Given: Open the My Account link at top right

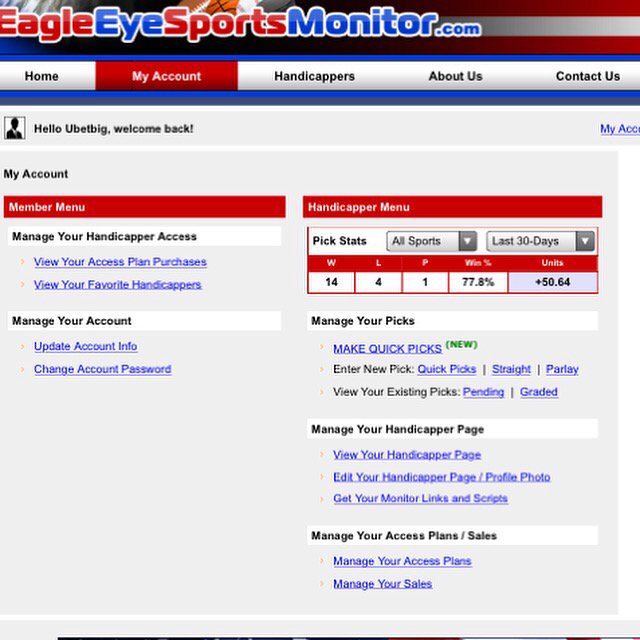Looking at the screenshot, I should [x=620, y=129].
